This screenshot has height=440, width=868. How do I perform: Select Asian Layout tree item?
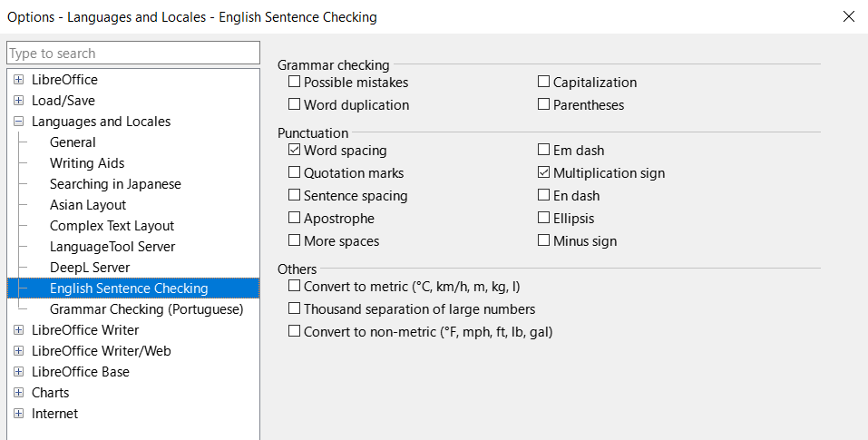click(x=88, y=205)
